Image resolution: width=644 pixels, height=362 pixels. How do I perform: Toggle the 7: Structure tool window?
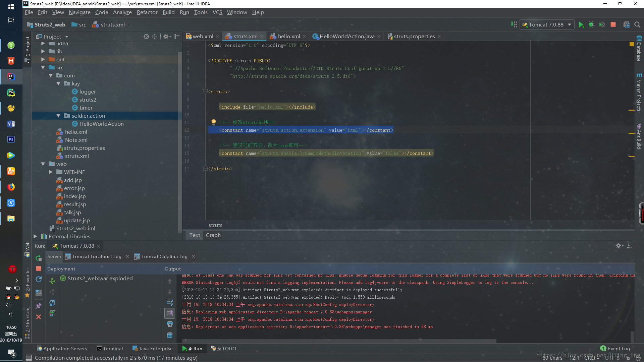(28, 322)
